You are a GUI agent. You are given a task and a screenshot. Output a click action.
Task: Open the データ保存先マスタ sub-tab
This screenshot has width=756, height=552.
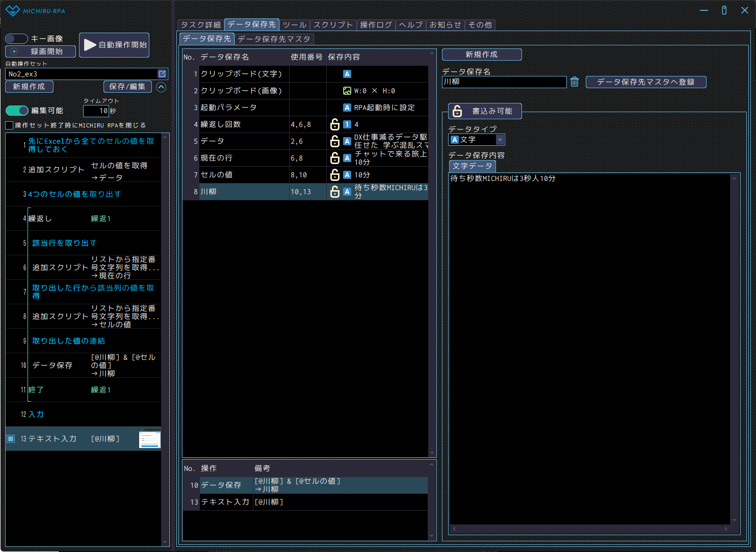274,39
